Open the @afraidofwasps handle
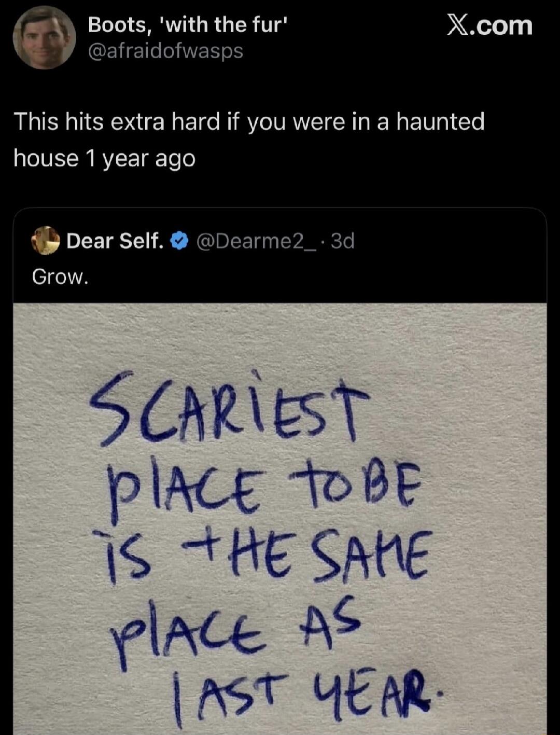This screenshot has height=735, width=560. (x=165, y=51)
